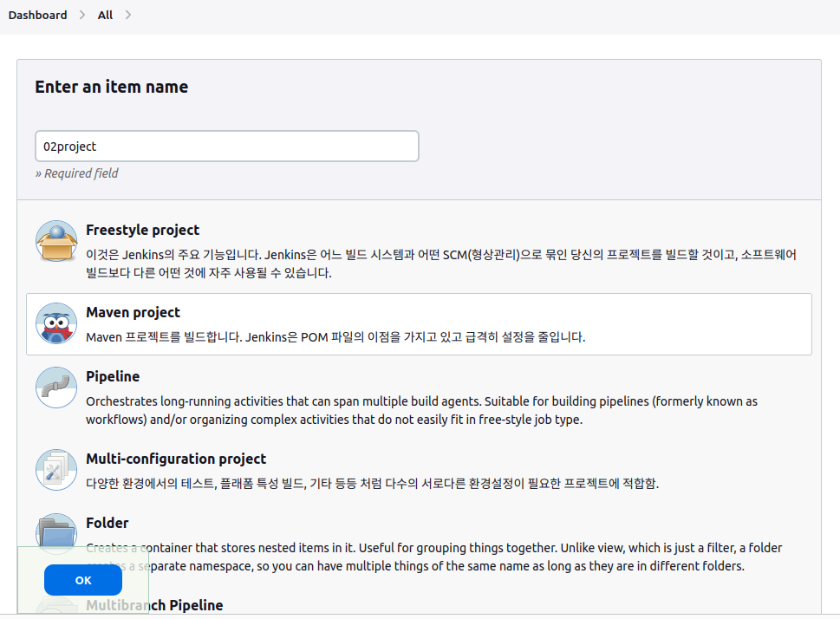
Task: Click the Required field hint text
Action: [x=76, y=173]
